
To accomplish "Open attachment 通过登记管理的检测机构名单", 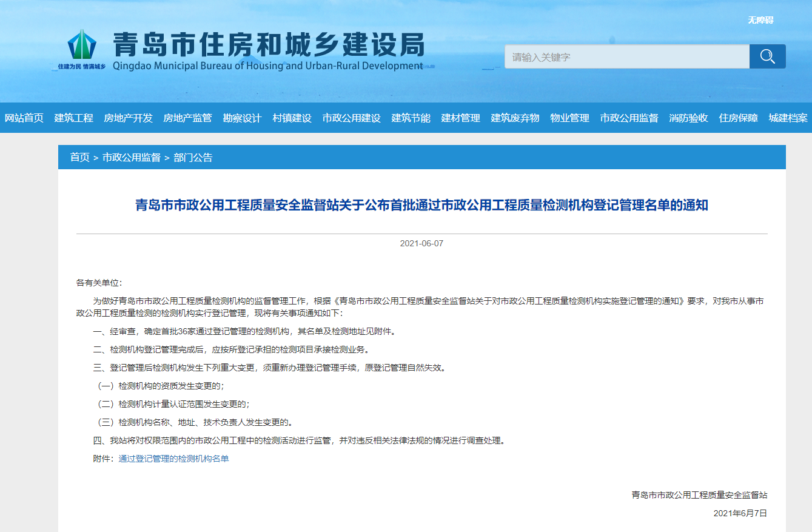I will click(173, 459).
